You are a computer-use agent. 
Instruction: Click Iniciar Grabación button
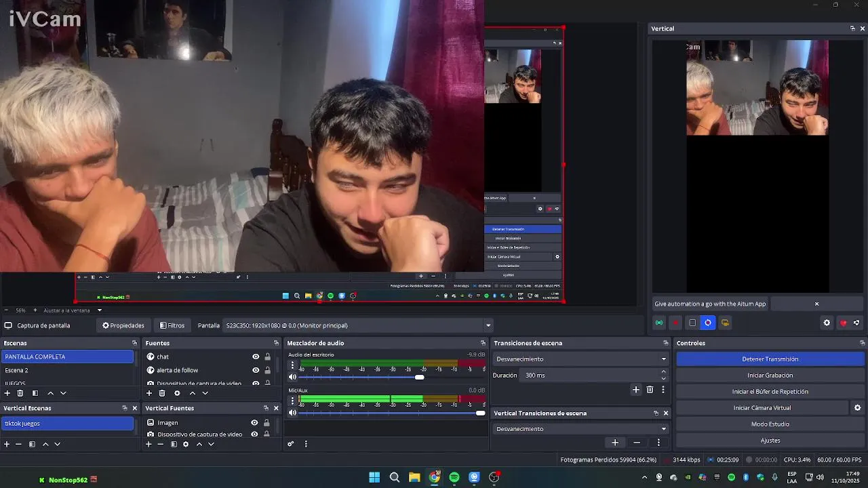point(770,375)
